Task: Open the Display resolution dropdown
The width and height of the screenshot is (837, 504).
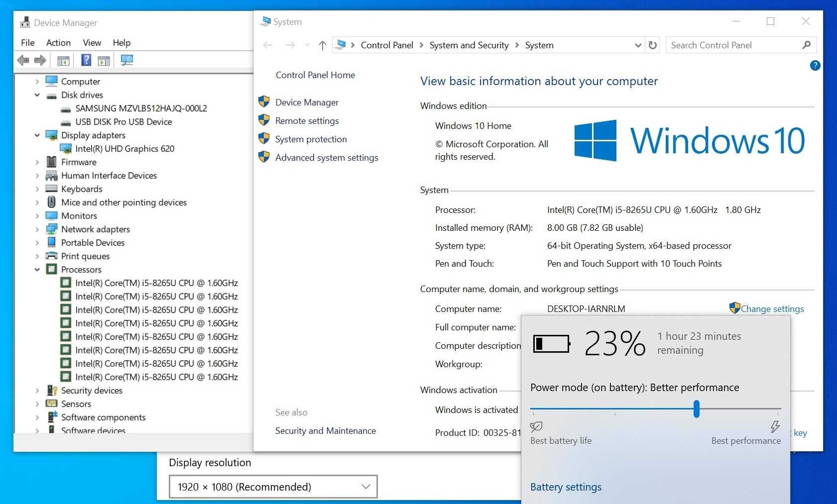Action: [x=273, y=487]
